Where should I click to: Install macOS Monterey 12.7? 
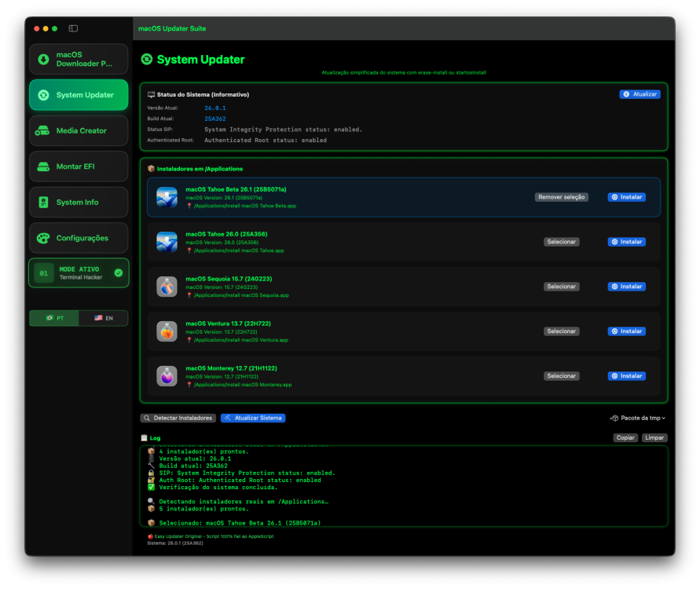[626, 375]
